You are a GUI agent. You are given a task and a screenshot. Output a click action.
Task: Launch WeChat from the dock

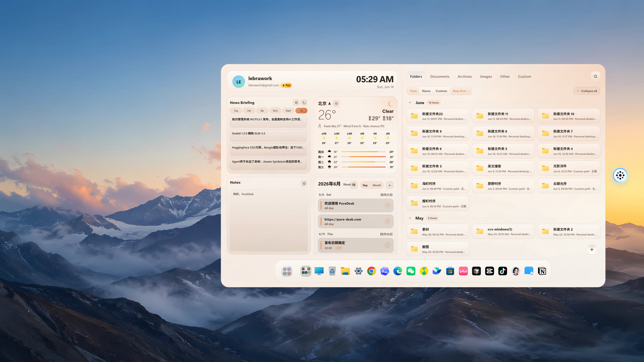pos(411,271)
